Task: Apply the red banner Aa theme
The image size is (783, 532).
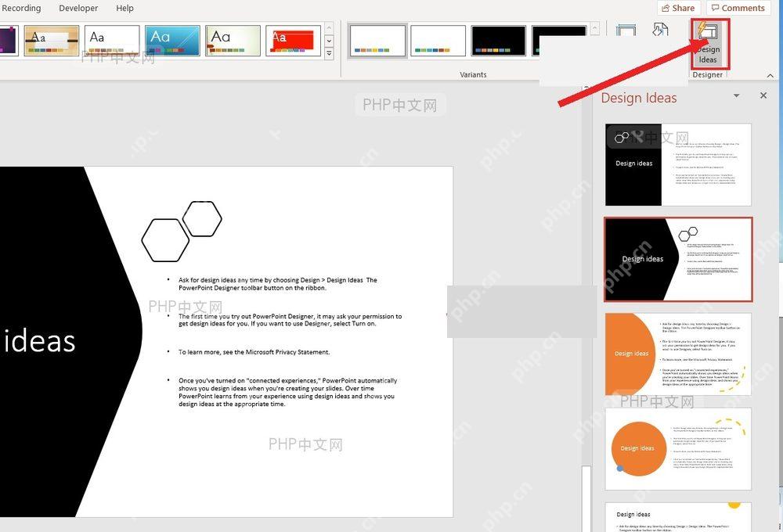Action: [293, 41]
